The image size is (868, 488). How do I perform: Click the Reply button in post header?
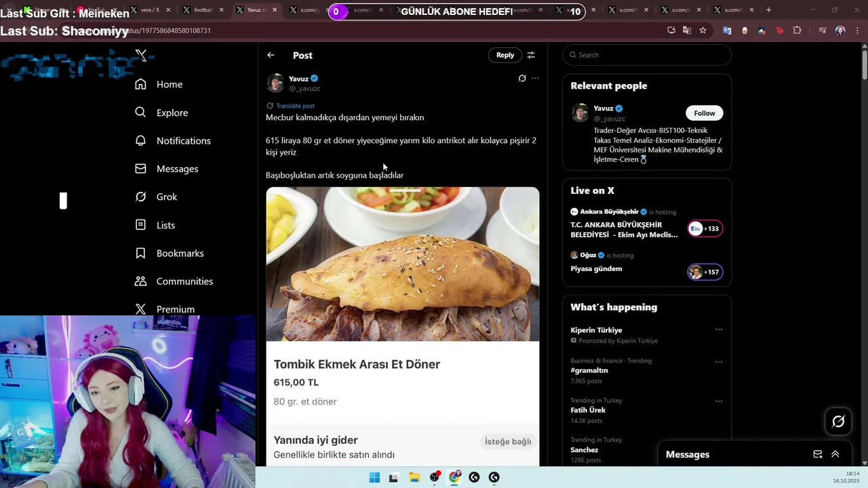[x=505, y=55]
